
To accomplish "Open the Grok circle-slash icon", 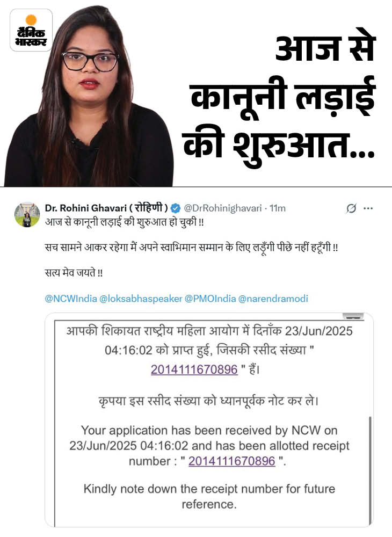I will (351, 208).
